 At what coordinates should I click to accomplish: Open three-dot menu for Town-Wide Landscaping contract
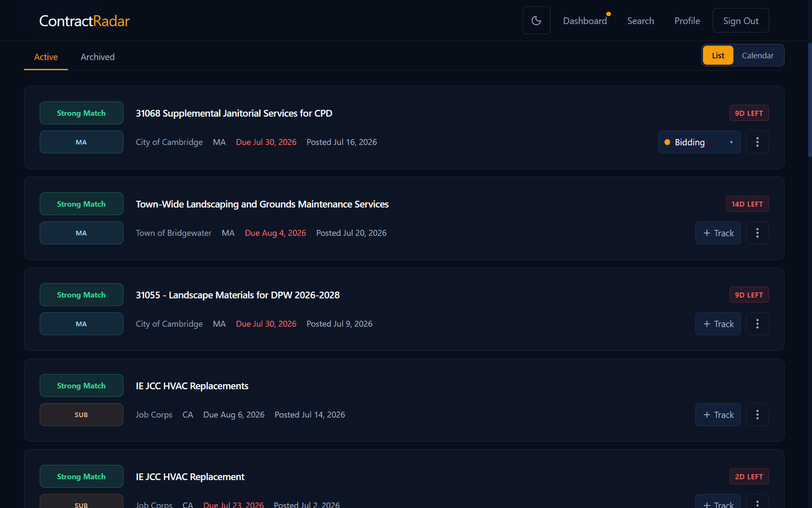(x=757, y=233)
